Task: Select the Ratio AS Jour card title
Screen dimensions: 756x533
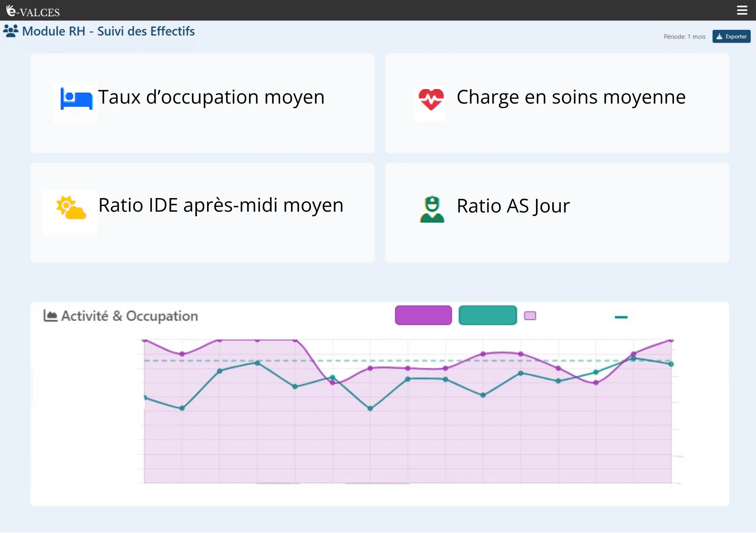Action: [x=513, y=206]
